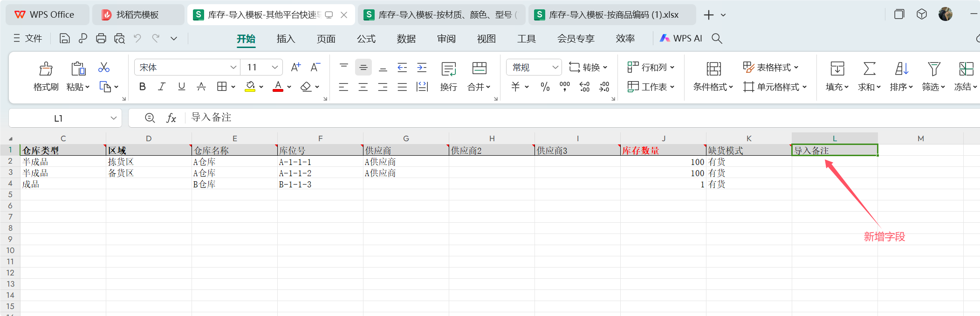Click the eraser clear formatting icon
This screenshot has height=316, width=980.
pyautogui.click(x=306, y=87)
